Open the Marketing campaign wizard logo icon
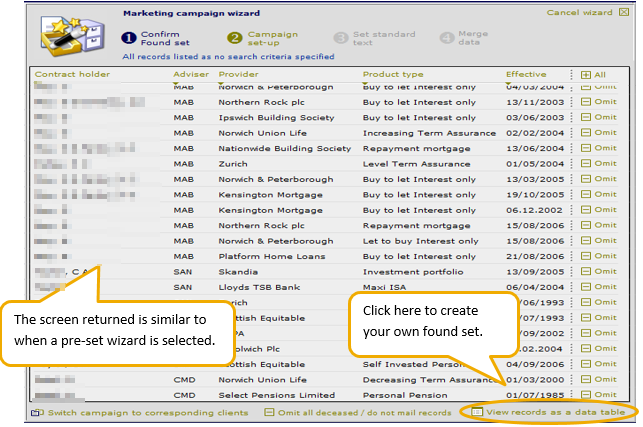The image size is (643, 427). [x=72, y=37]
